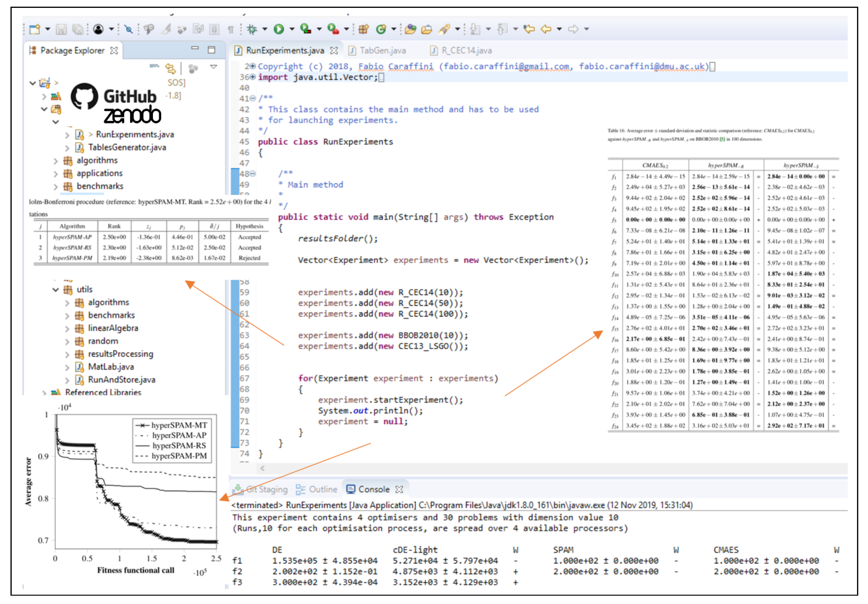Open the Outline view tab
This screenshot has height=604, width=868.
[316, 489]
